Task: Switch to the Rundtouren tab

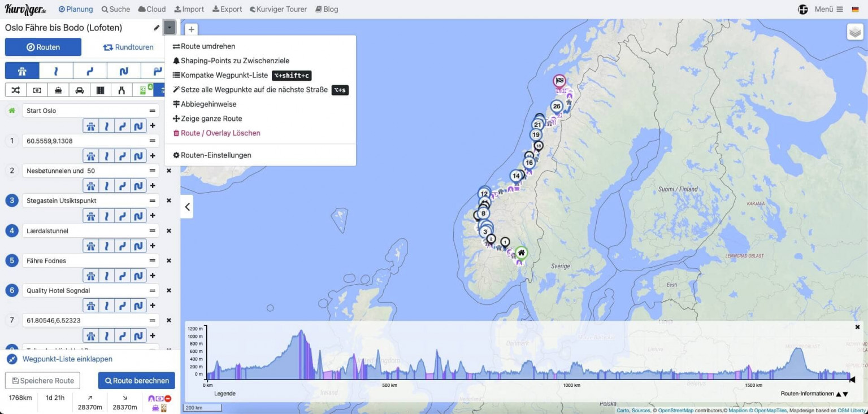Action: click(128, 47)
